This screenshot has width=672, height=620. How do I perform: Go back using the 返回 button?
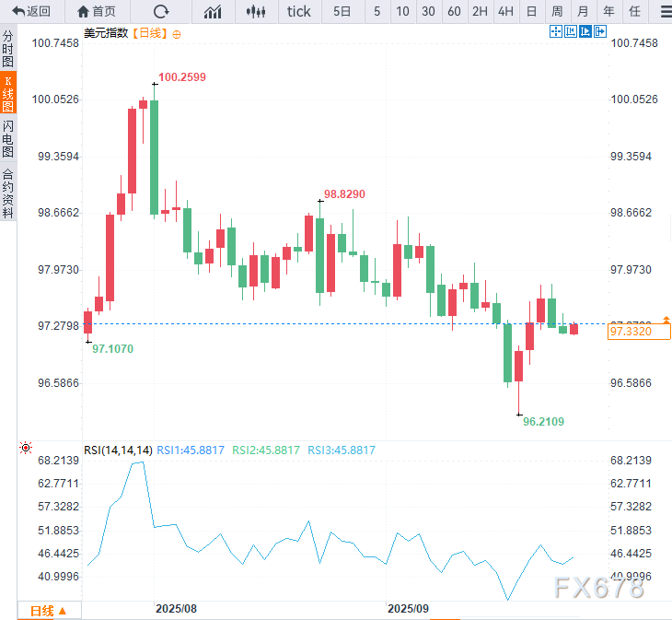click(x=31, y=11)
